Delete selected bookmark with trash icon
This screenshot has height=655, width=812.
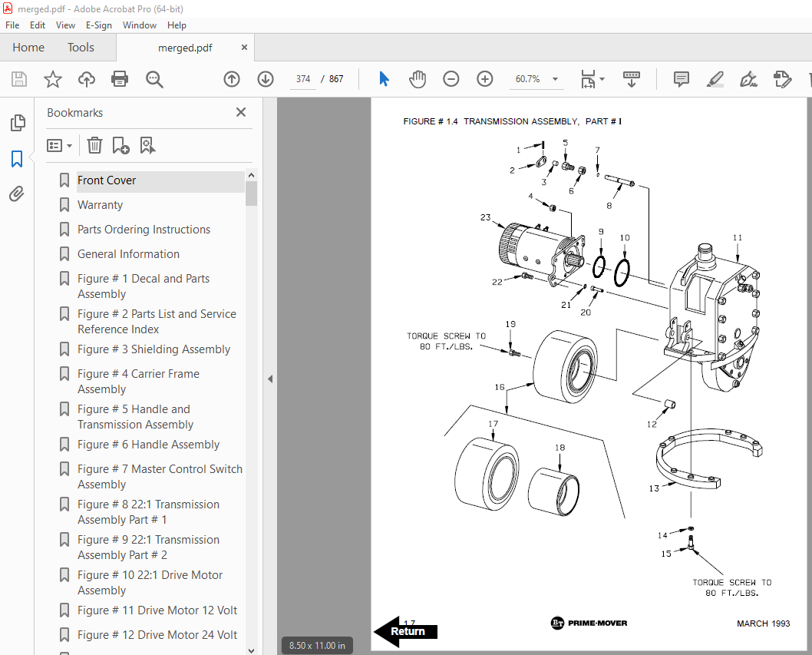94,146
